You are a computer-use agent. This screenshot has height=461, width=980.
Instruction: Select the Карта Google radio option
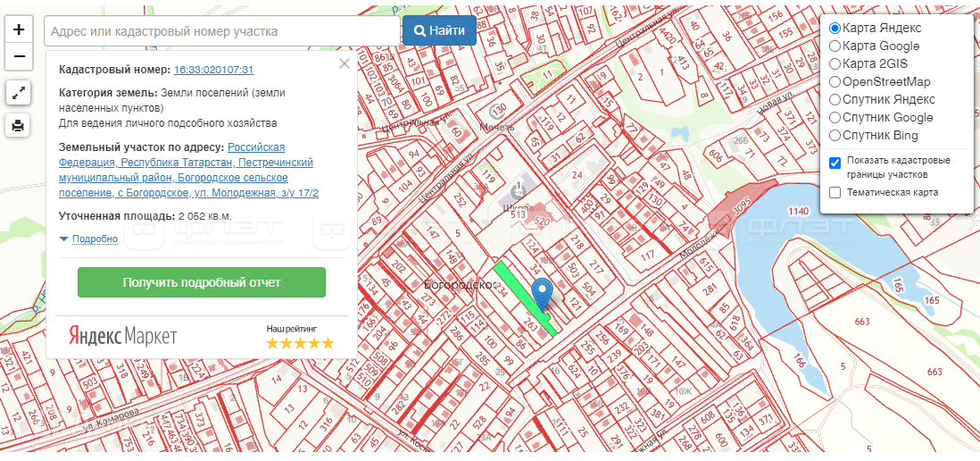tap(835, 46)
